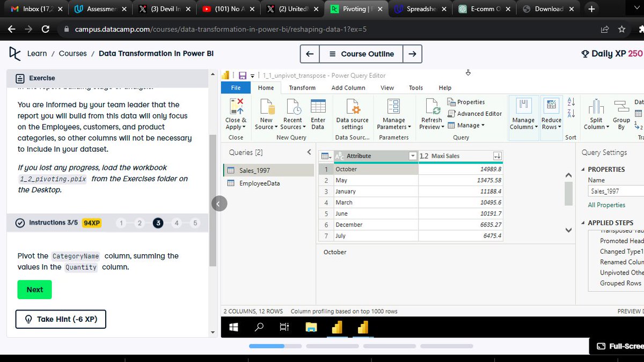Select instruction step 2 circle
This screenshot has width=644, height=362.
[x=140, y=223]
